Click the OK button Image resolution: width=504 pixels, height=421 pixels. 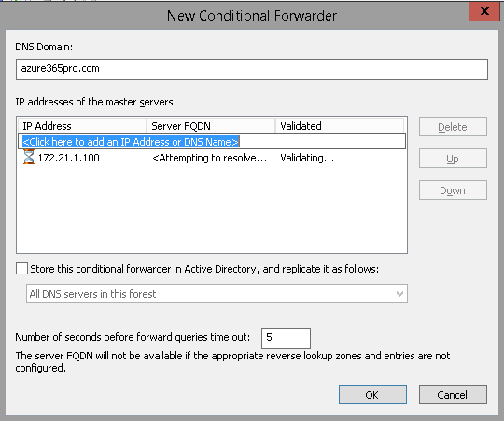click(x=372, y=394)
